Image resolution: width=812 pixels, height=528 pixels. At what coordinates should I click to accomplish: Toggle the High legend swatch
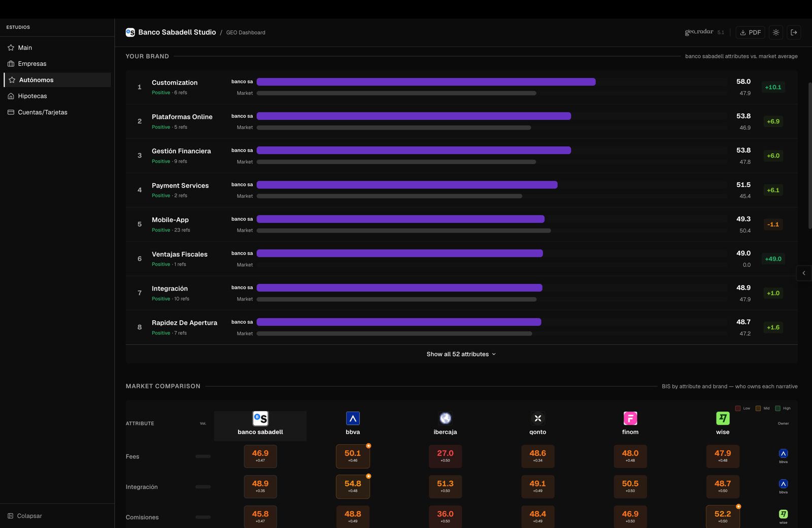[x=777, y=408]
